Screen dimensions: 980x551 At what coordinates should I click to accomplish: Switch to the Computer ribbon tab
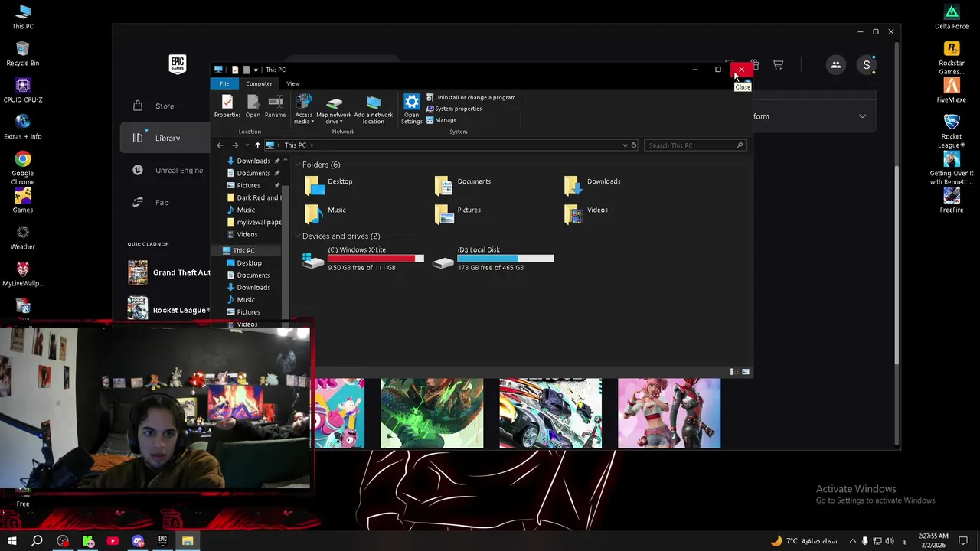click(x=259, y=83)
